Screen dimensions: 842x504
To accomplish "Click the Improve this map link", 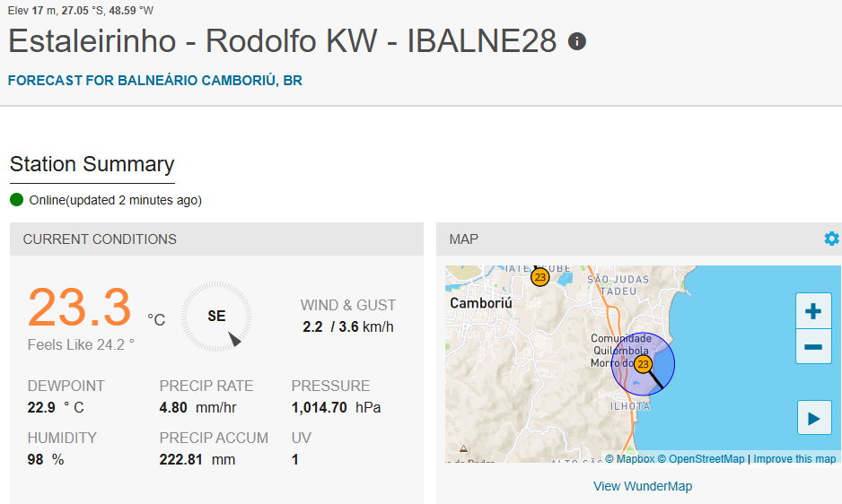I will pyautogui.click(x=794, y=459).
